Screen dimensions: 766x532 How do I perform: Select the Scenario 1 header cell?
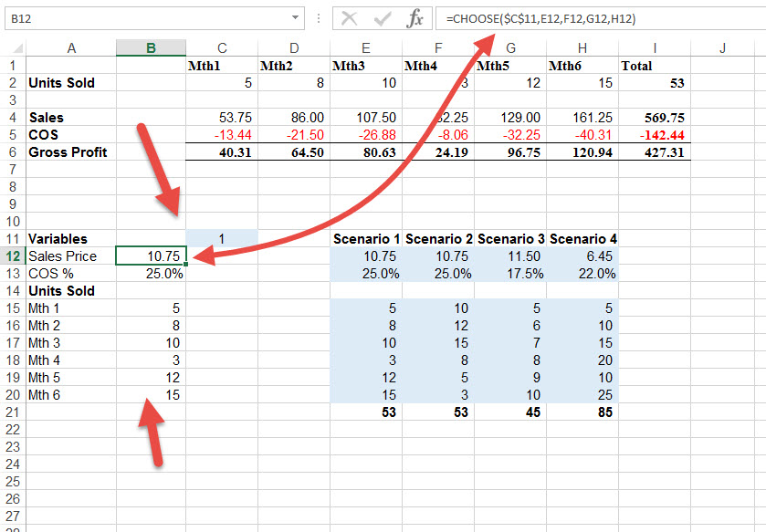click(365, 238)
